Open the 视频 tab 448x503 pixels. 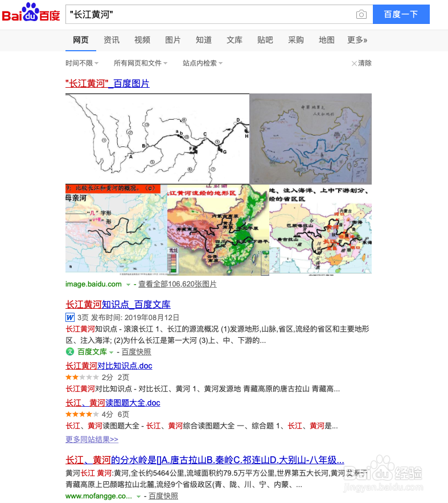142,40
